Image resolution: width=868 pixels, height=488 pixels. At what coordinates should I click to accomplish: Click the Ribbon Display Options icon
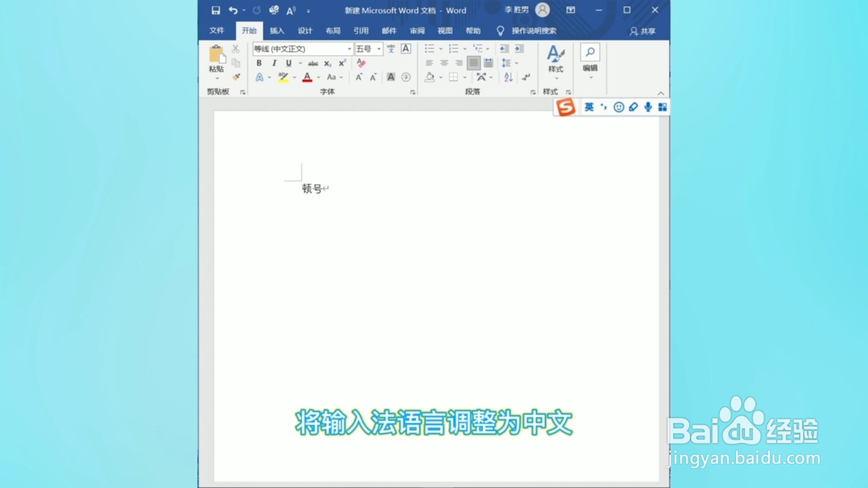[571, 10]
